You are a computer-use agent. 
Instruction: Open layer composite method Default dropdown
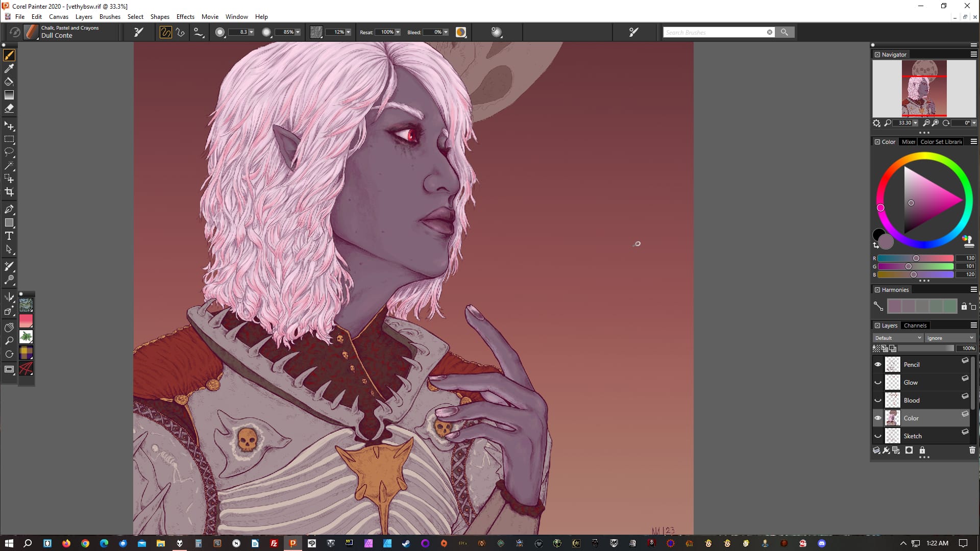pos(898,338)
